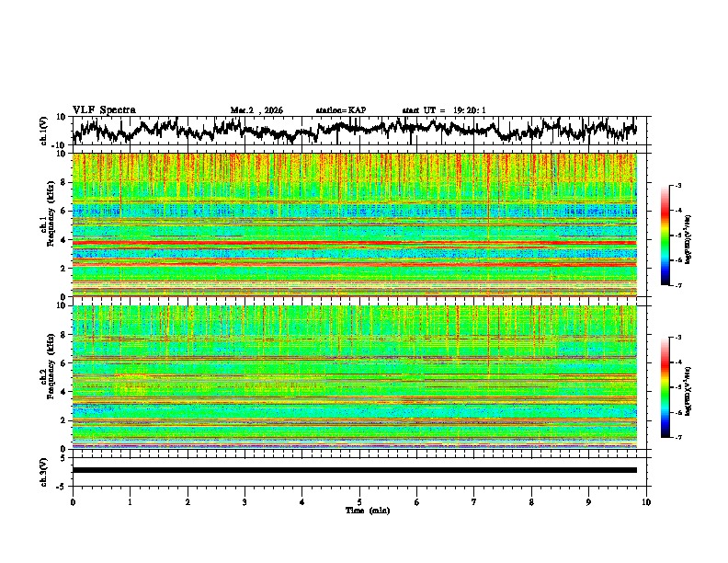
Task: Click the "1" tick on Time axis
Action: coord(130,502)
